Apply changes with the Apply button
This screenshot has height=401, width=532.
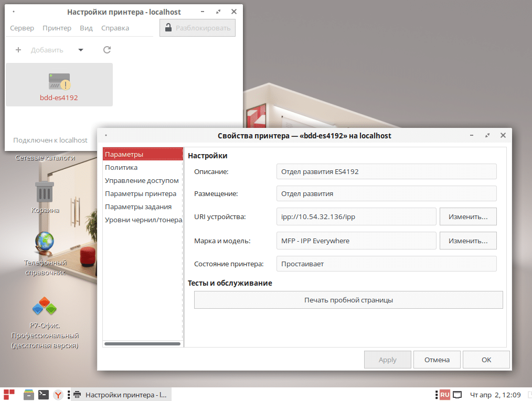(387, 360)
